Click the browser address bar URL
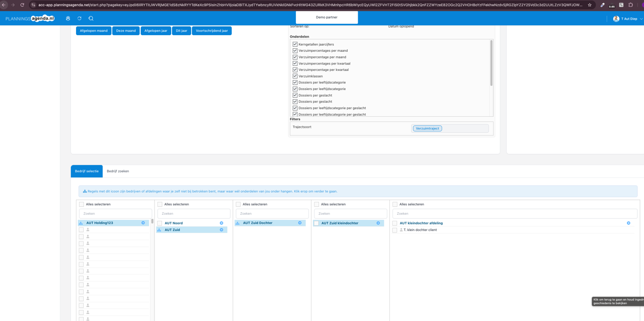This screenshot has height=321, width=644. tap(310, 5)
